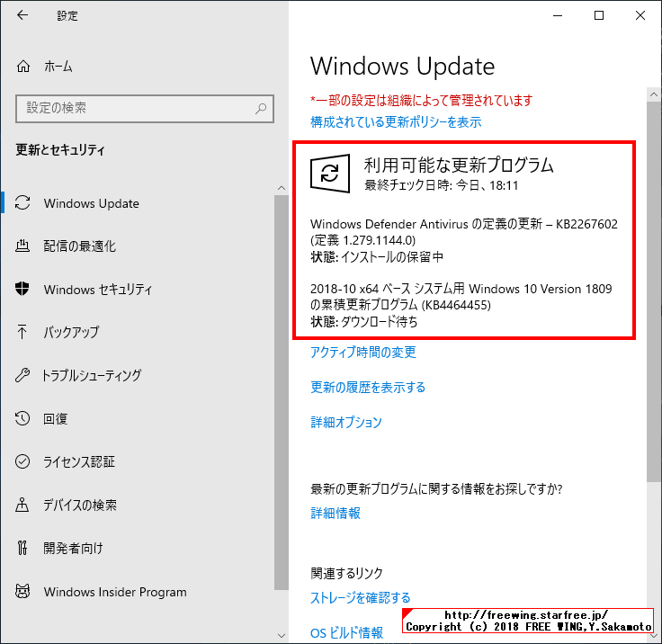Click 詳細オプション link

pyautogui.click(x=345, y=422)
